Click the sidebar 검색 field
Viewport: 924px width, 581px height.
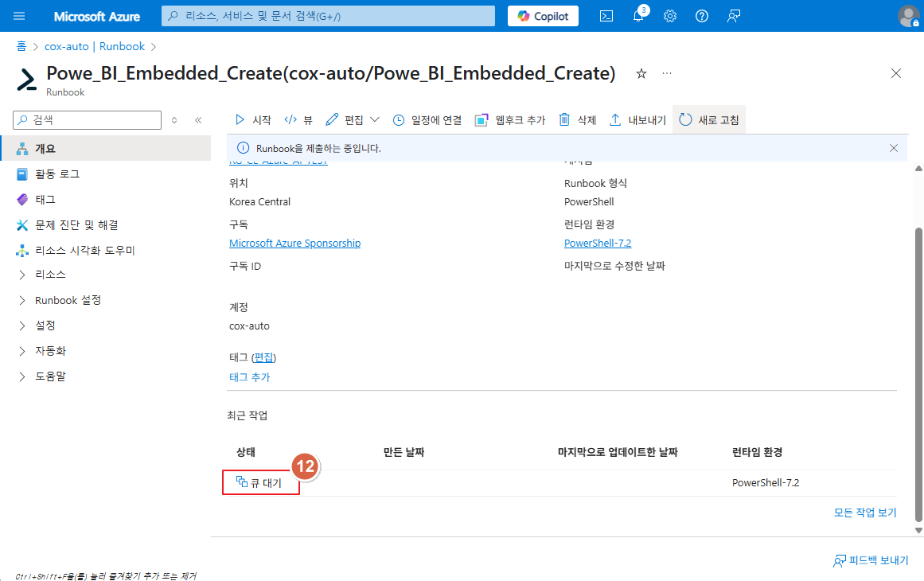click(x=88, y=120)
